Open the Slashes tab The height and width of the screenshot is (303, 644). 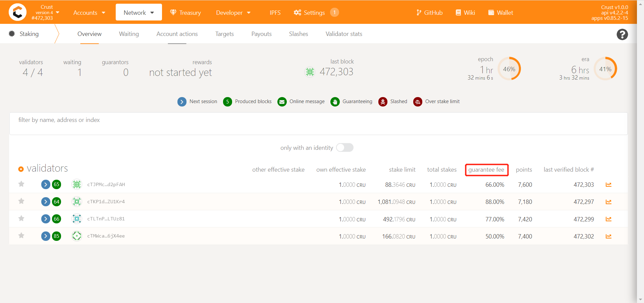click(299, 34)
